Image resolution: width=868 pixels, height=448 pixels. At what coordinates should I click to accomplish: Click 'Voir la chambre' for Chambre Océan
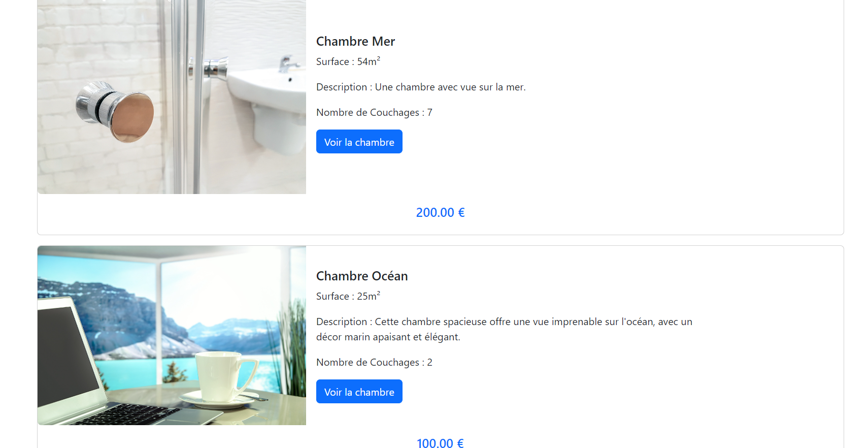pos(359,392)
